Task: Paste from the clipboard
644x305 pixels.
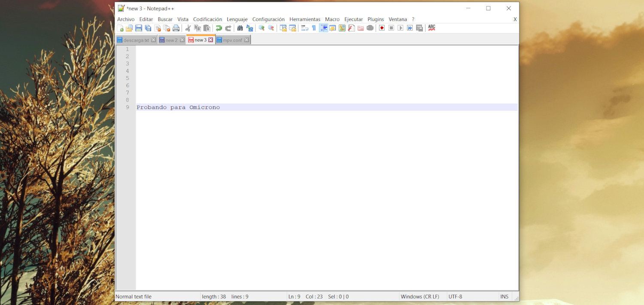Action: pos(207,28)
